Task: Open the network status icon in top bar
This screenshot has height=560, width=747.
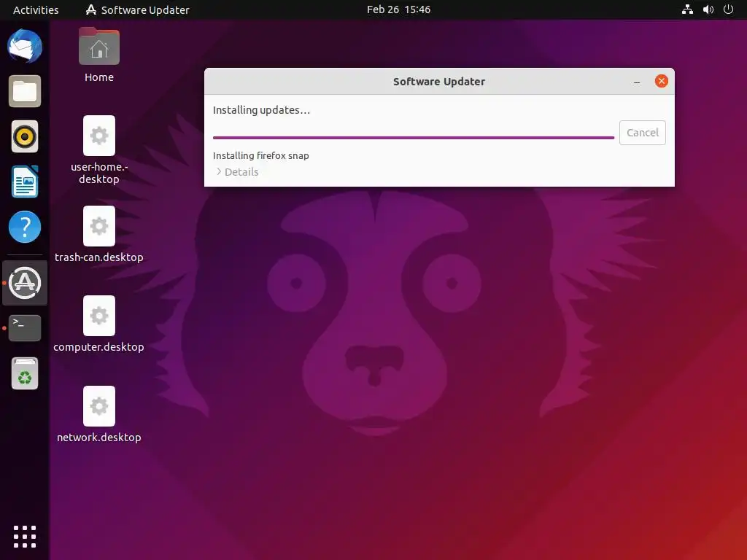Action: pyautogui.click(x=687, y=9)
